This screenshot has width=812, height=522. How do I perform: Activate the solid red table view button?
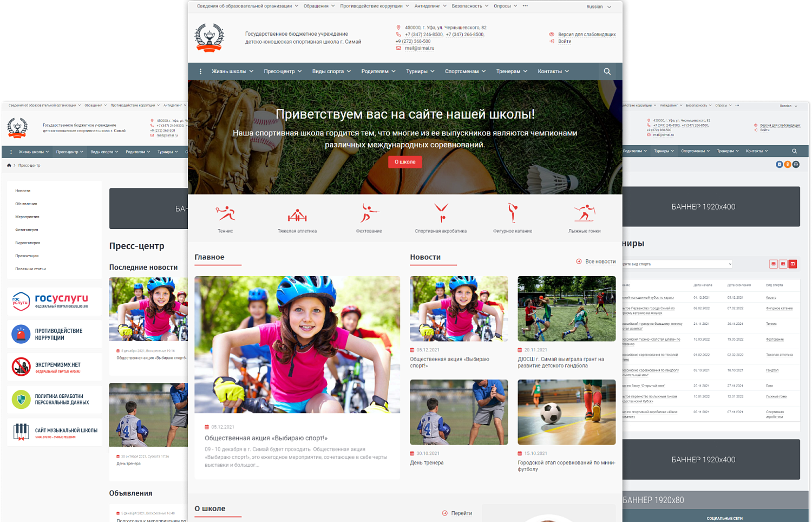coord(793,264)
